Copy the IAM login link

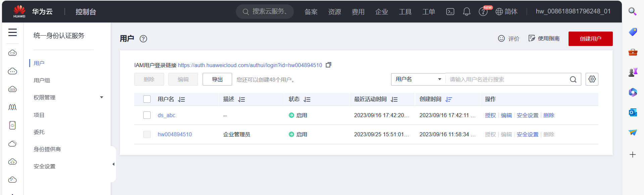coord(328,65)
